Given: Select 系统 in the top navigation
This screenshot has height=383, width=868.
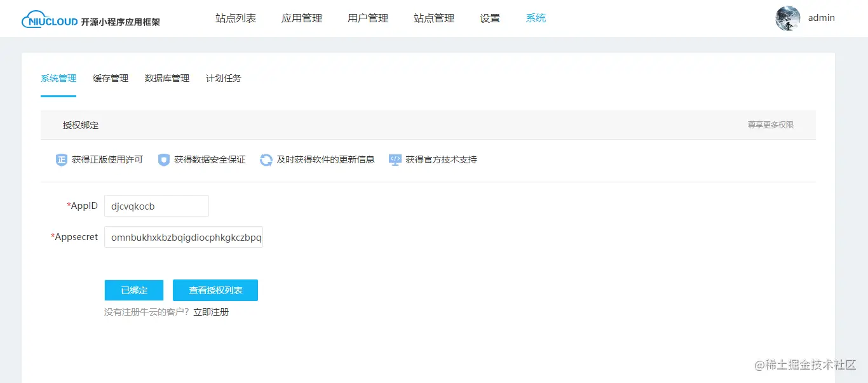Looking at the screenshot, I should point(536,18).
